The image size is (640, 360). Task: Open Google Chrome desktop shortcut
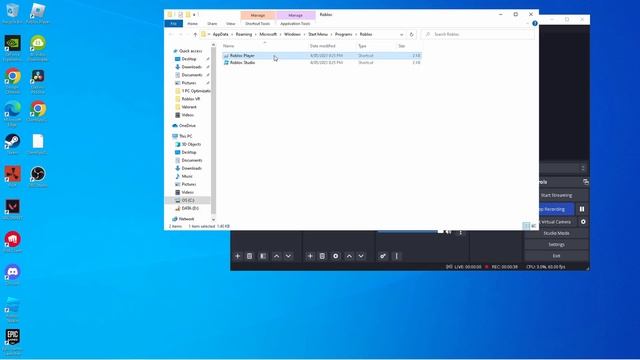[13, 81]
